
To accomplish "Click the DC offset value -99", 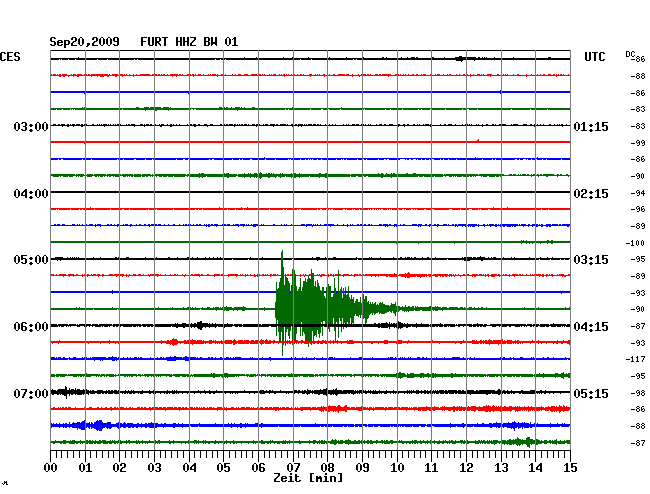I will [x=638, y=143].
